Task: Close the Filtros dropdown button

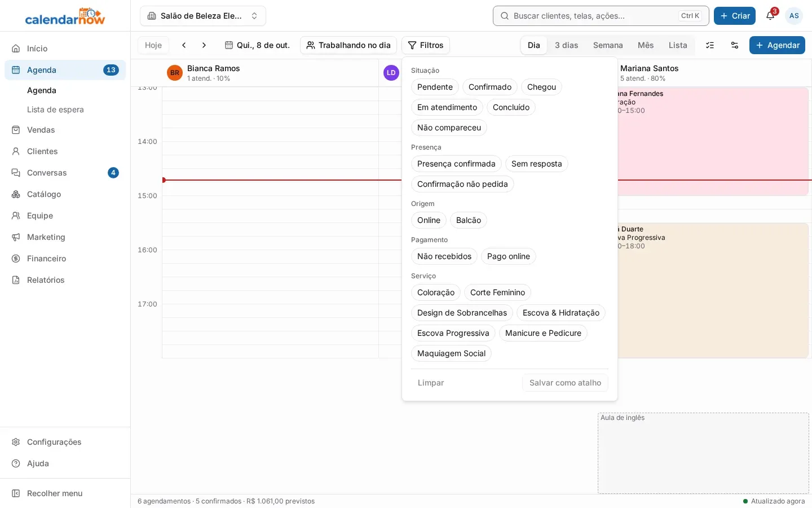Action: (426, 45)
